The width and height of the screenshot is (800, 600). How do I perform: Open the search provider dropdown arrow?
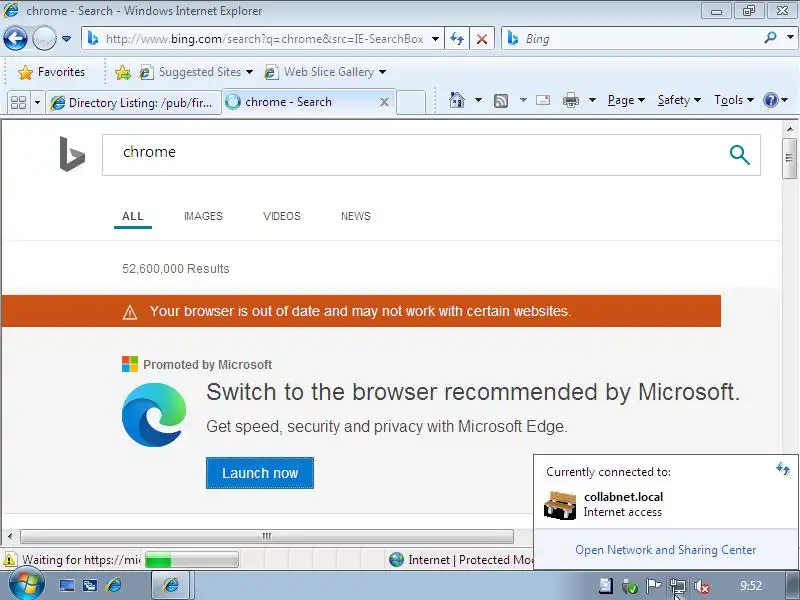tap(790, 37)
